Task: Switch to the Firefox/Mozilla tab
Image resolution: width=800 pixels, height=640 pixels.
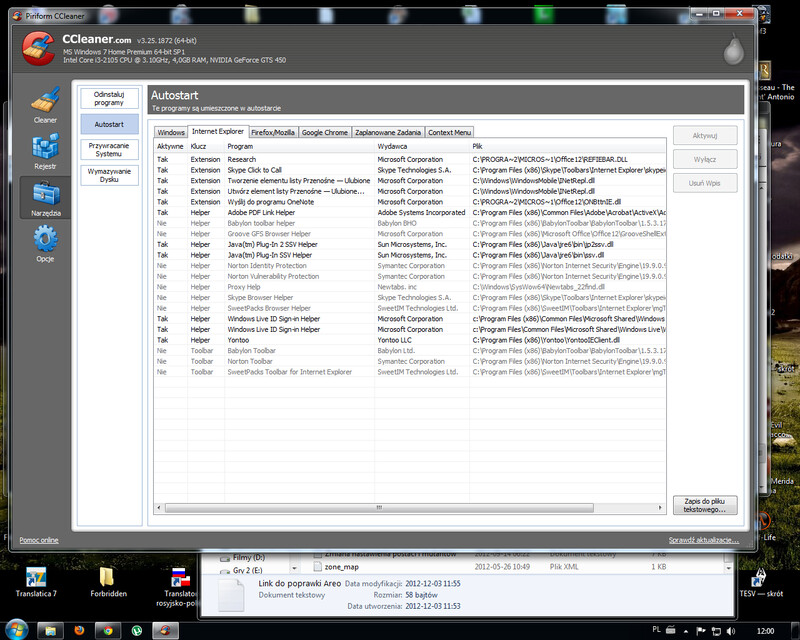Action: pos(272,132)
